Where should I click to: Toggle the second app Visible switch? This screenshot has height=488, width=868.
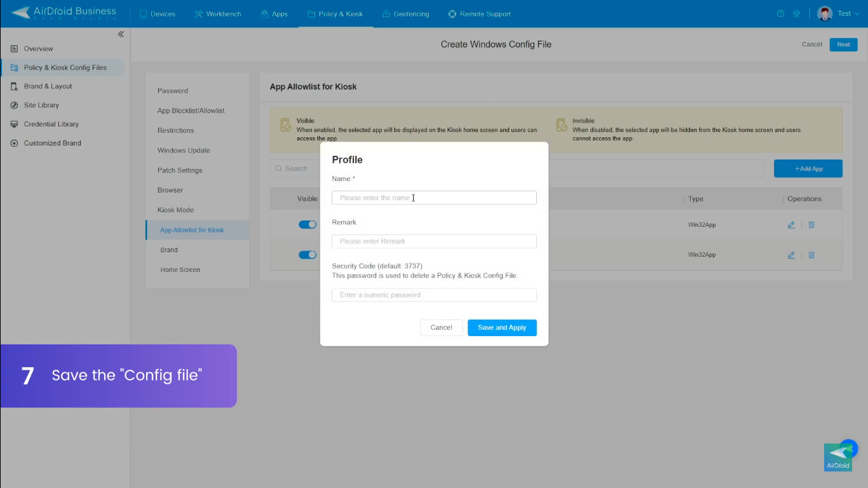pos(308,255)
